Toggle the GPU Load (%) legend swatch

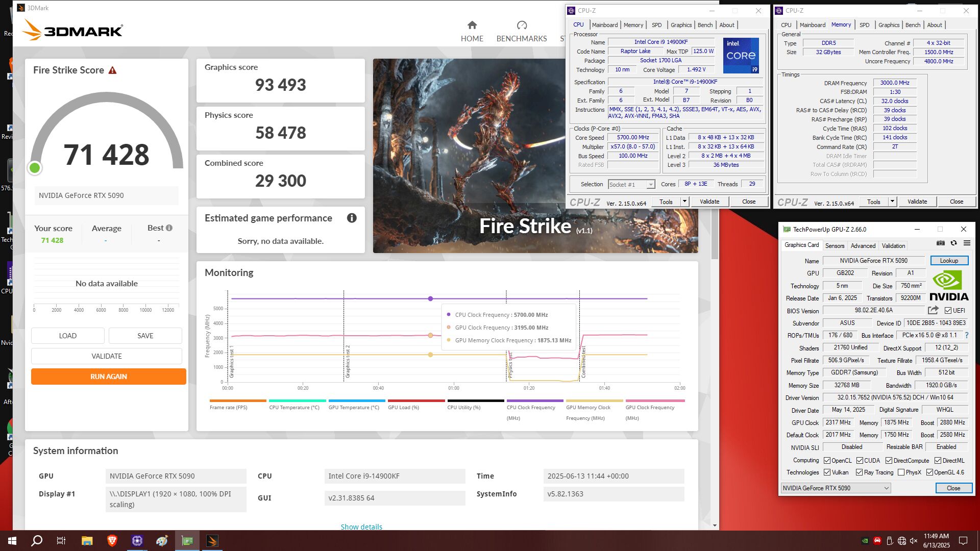pos(416,400)
